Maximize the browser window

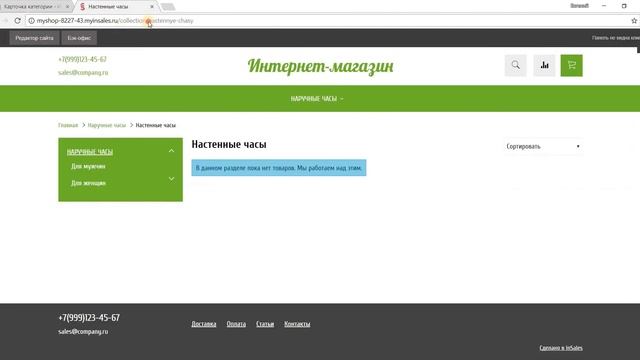624,6
